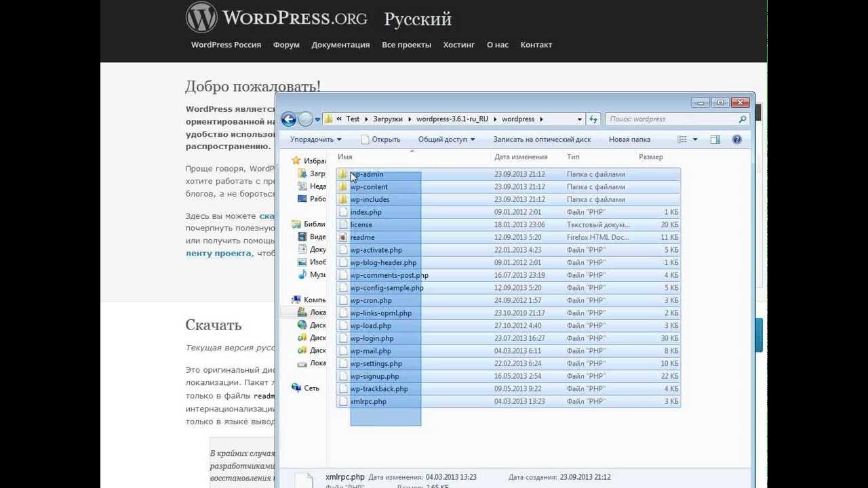Open the recent pages dropdown beside forward arrow
Image resolution: width=868 pixels, height=488 pixels.
tap(318, 119)
